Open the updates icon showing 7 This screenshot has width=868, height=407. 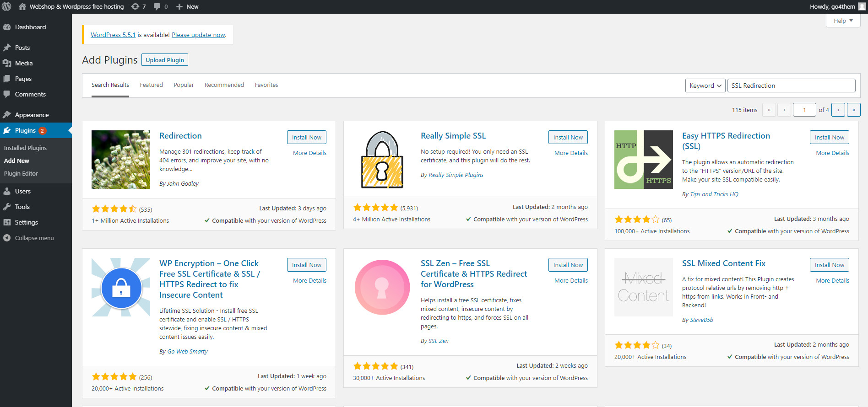(x=138, y=6)
